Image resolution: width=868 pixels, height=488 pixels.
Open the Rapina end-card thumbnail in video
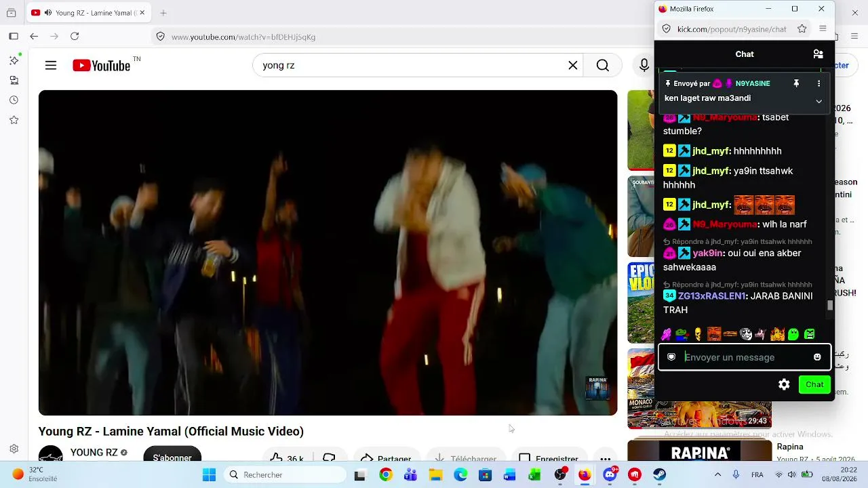597,388
